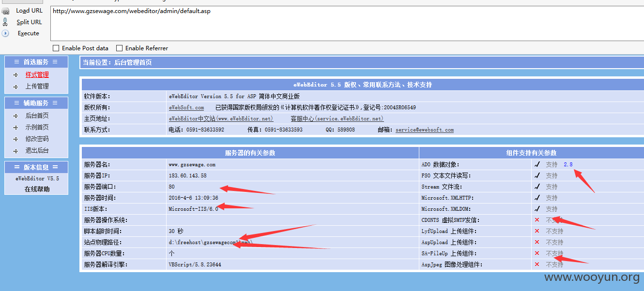Image resolution: width=644 pixels, height=291 pixels.
Task: Click bullet icon beside 样式管理
Action: 15,75
